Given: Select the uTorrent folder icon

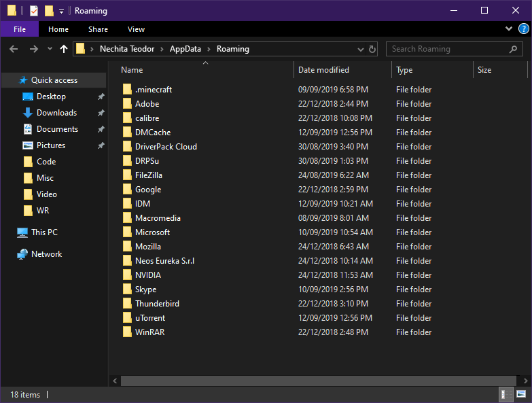Looking at the screenshot, I should (x=127, y=317).
